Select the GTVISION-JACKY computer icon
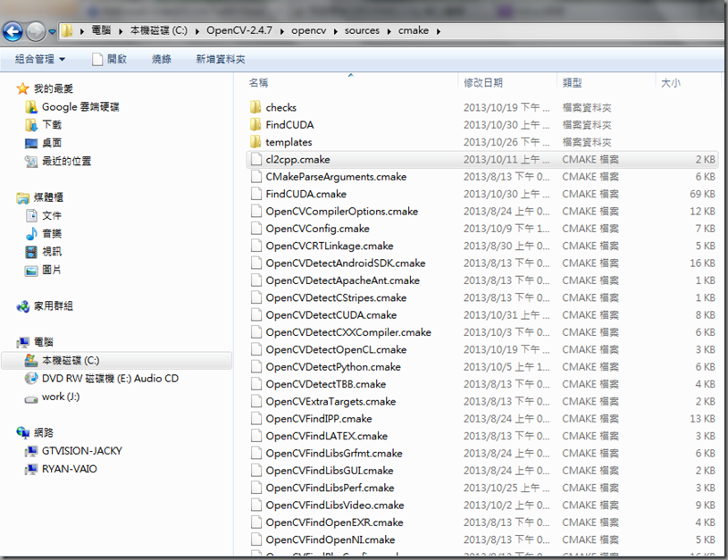Viewport: 728px width, 560px height. tap(31, 451)
